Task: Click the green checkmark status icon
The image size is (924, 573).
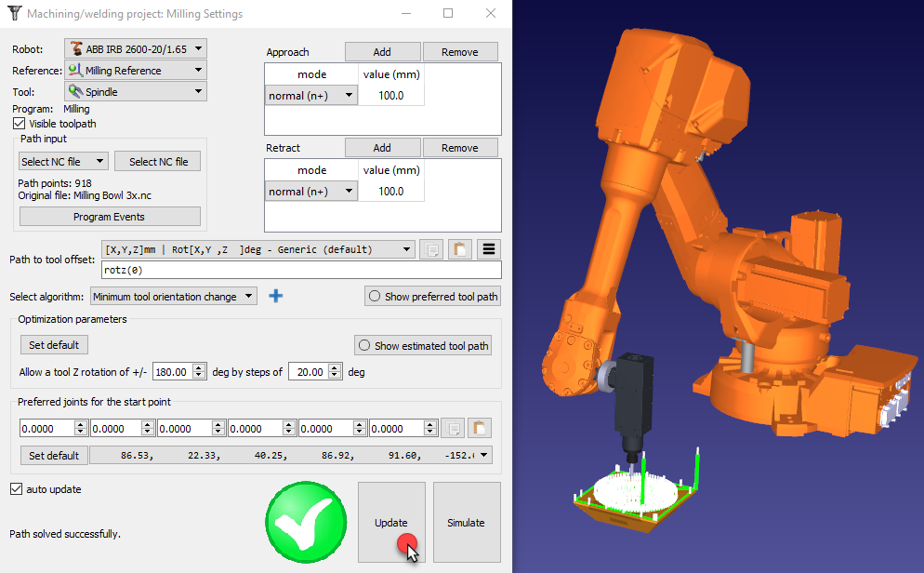Action: [306, 522]
